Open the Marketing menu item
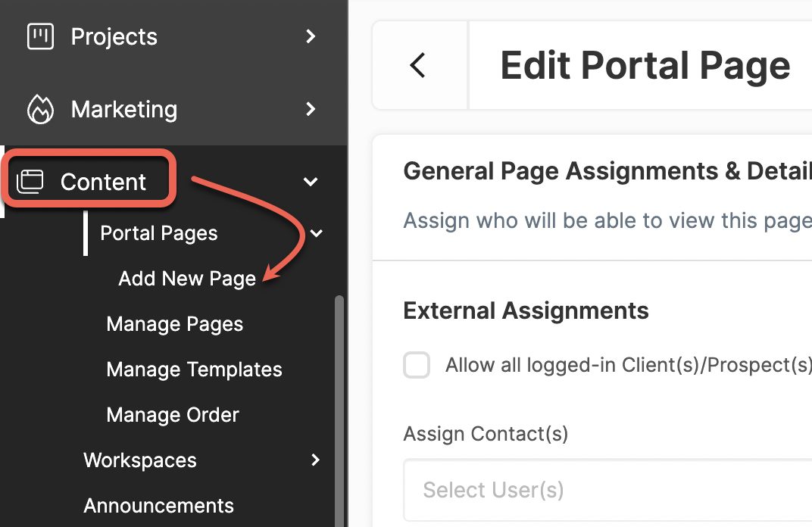Image resolution: width=812 pixels, height=527 pixels. pyautogui.click(x=123, y=109)
